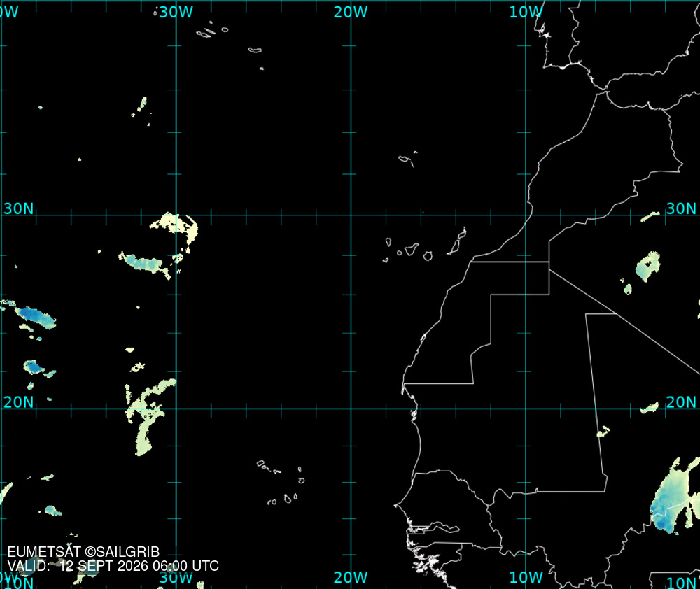Click the VALID 12 SEPT 2026 timestamp
Image resolution: width=700 pixels, height=589 pixels.
pyautogui.click(x=113, y=566)
